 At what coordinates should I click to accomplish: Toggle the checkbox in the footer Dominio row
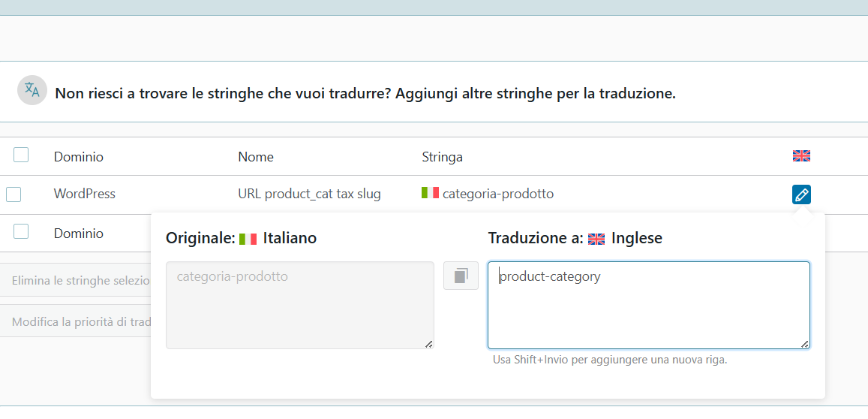pyautogui.click(x=21, y=231)
